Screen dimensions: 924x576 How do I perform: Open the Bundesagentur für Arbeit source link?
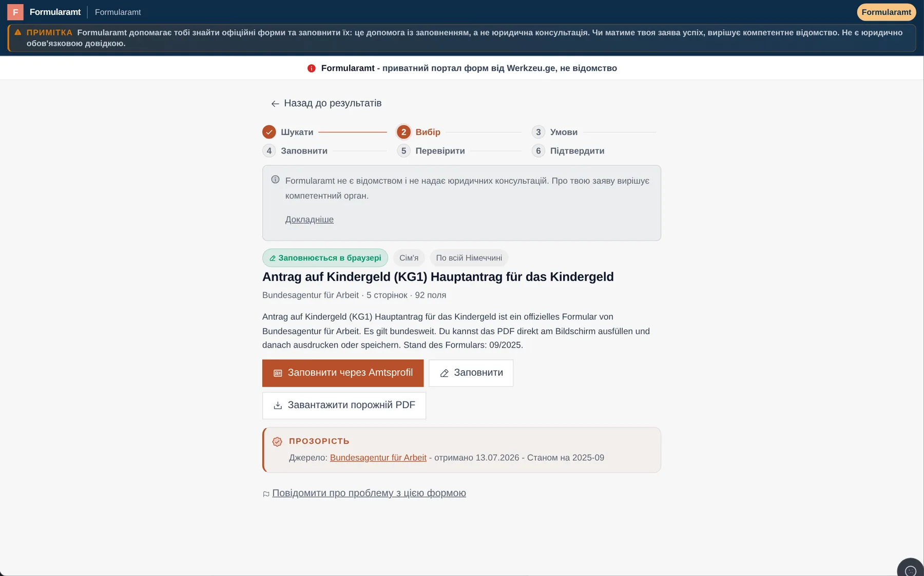pos(378,457)
